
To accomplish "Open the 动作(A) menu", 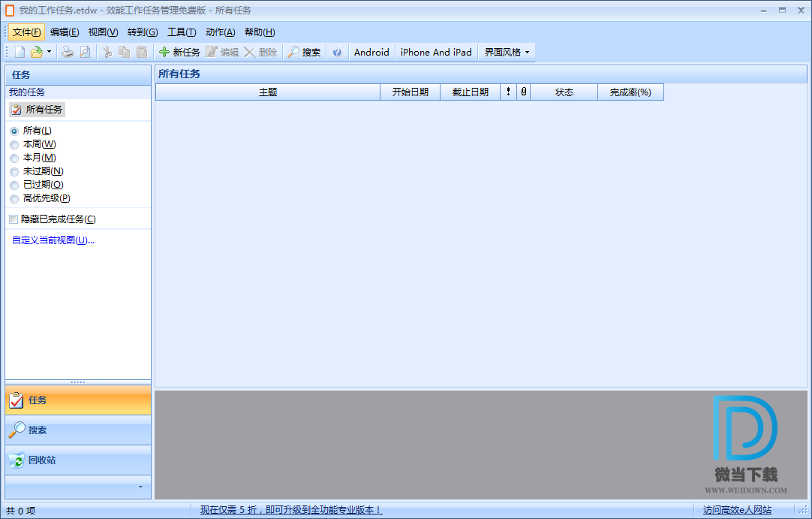I will click(220, 32).
